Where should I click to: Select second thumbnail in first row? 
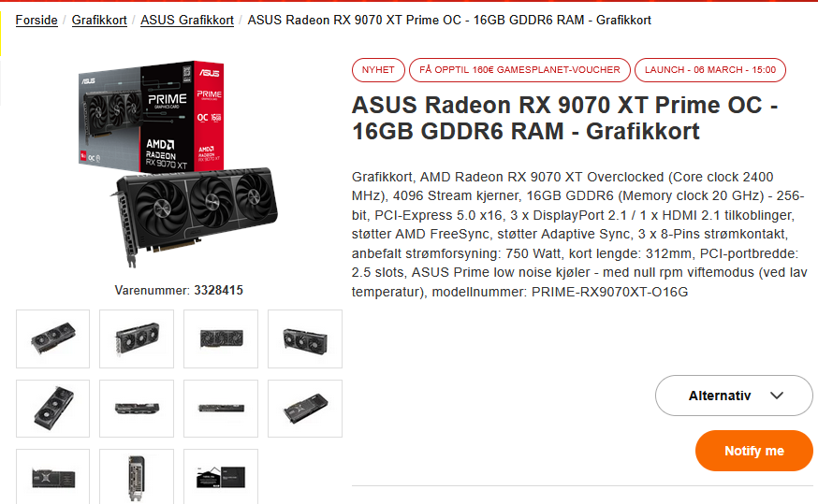tap(137, 338)
